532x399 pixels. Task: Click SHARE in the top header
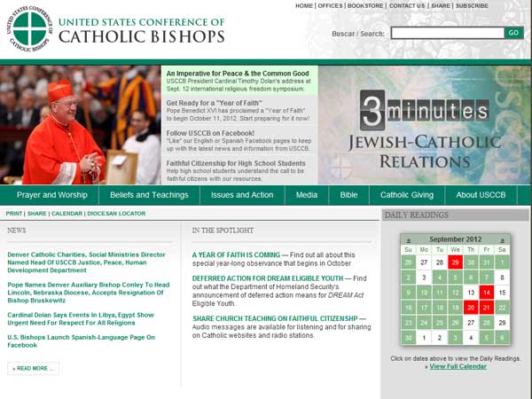click(441, 6)
